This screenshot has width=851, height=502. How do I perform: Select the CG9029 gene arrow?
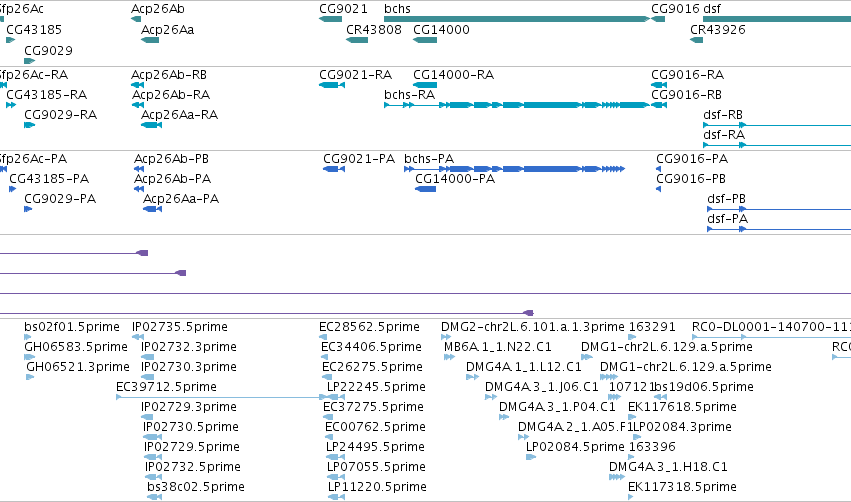coord(29,61)
